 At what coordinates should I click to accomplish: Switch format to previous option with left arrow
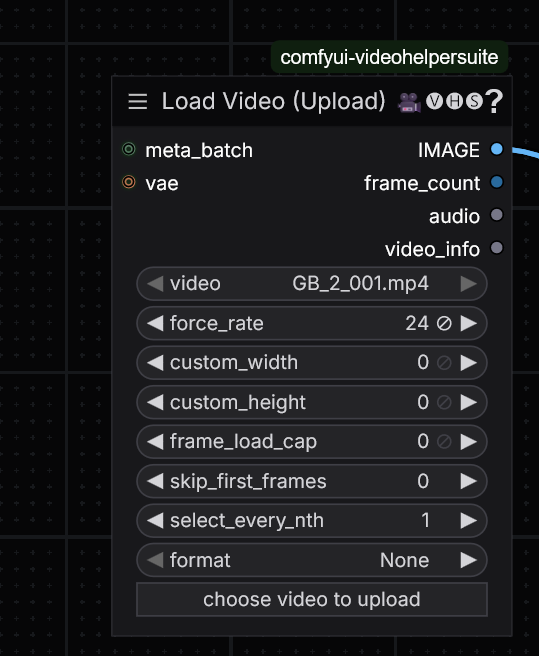pyautogui.click(x=155, y=560)
